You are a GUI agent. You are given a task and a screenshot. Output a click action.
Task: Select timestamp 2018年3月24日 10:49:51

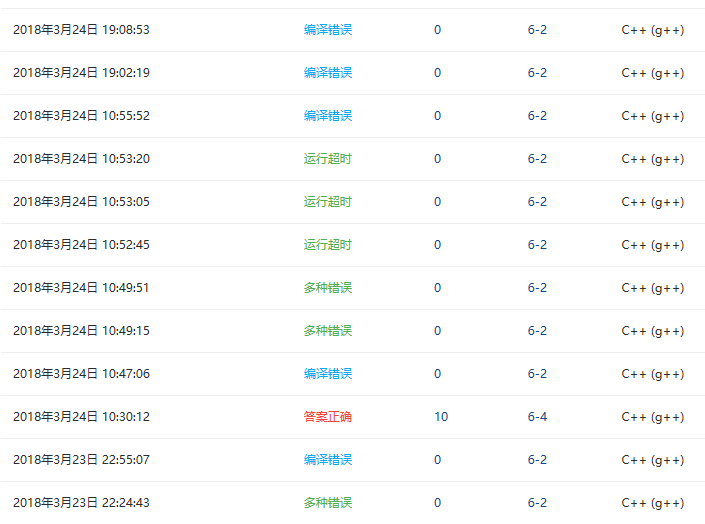(81, 287)
